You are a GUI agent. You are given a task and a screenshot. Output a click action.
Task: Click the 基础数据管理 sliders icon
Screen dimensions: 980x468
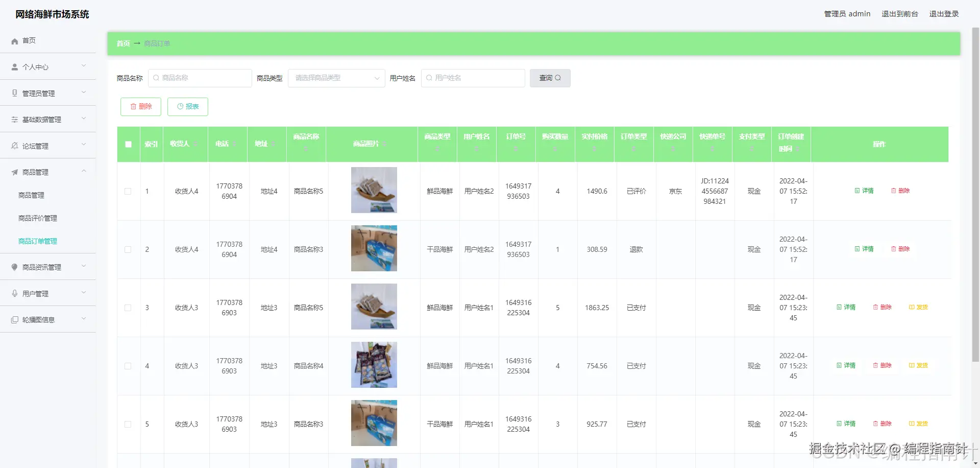pos(15,120)
